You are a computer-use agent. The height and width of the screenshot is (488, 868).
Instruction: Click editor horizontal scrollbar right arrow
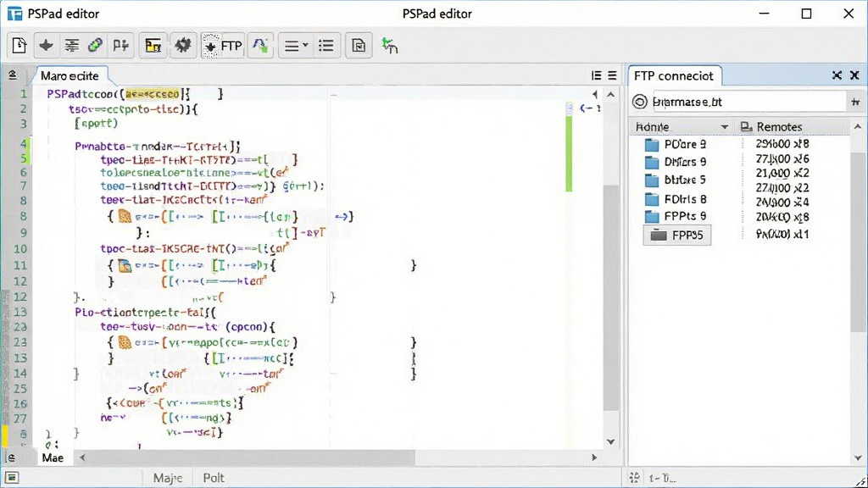click(594, 457)
